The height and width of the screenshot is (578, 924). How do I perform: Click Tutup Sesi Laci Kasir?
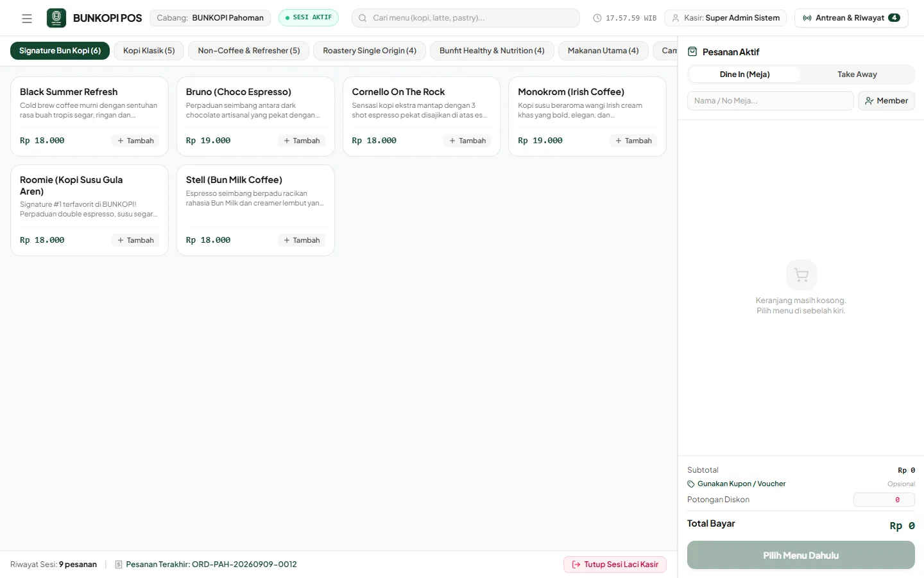(615, 565)
